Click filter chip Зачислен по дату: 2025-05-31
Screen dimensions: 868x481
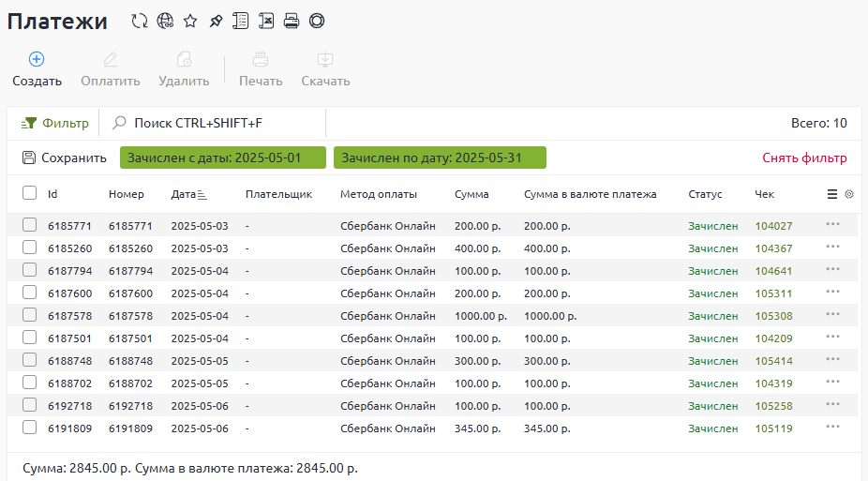point(440,158)
